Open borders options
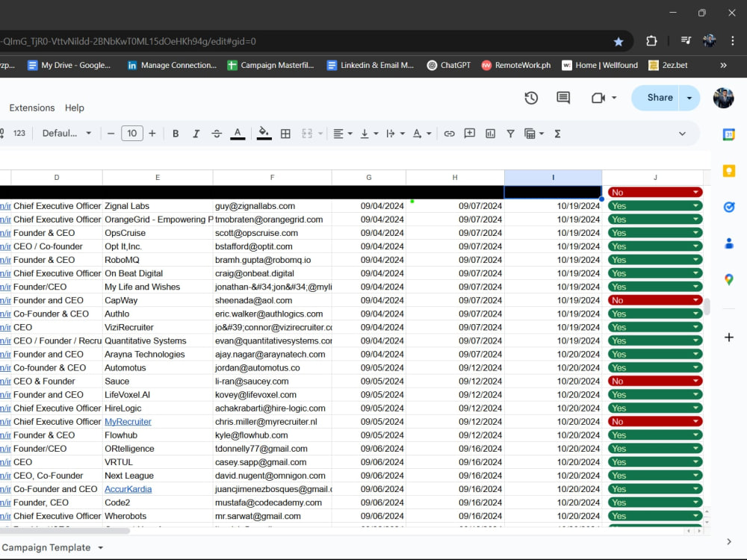The width and height of the screenshot is (747, 560). 285,134
